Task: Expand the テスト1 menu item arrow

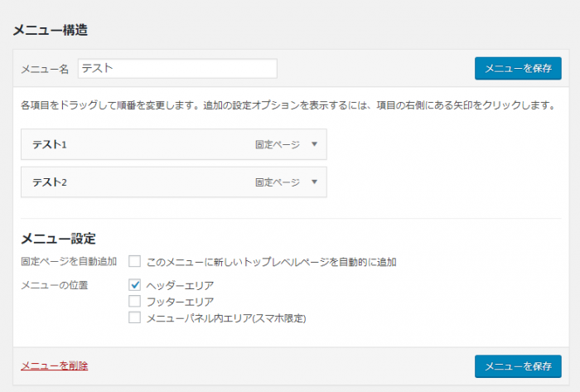Action: click(314, 144)
